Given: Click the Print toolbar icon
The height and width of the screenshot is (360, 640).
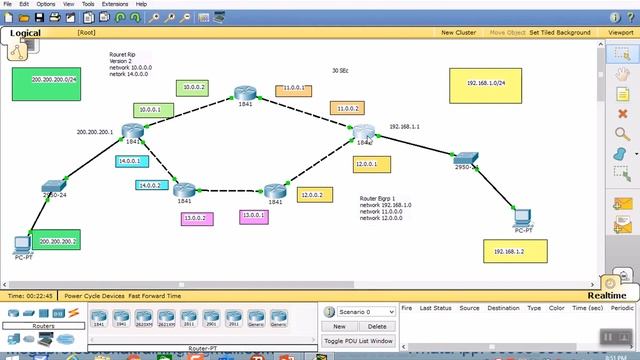Looking at the screenshot, I should coord(55,18).
